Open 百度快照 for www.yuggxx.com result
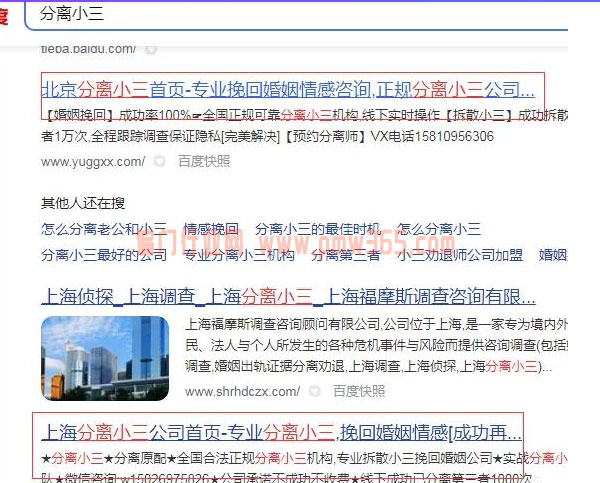Viewport: 600px width, 483px height. pyautogui.click(x=204, y=162)
